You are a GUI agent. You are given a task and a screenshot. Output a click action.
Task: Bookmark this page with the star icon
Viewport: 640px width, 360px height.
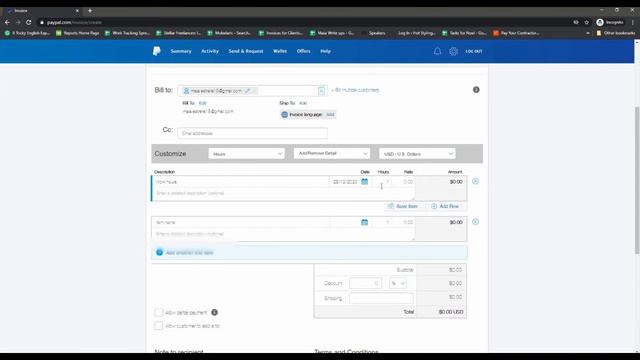587,22
